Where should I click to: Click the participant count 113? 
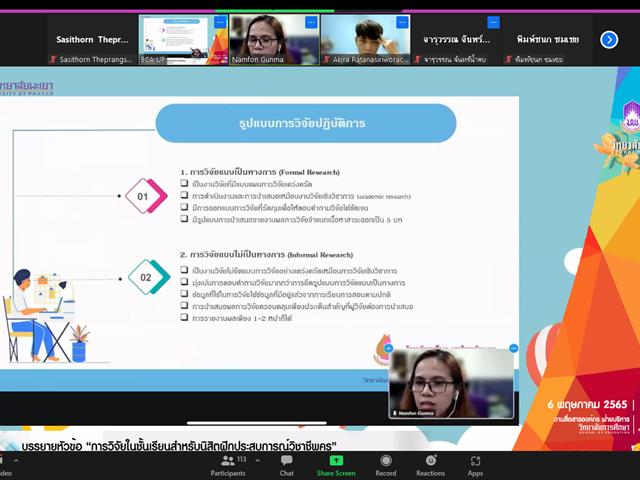click(242, 459)
